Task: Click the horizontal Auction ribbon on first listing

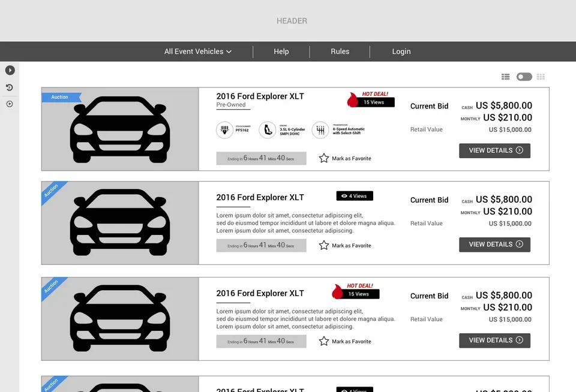Action: tap(61, 97)
